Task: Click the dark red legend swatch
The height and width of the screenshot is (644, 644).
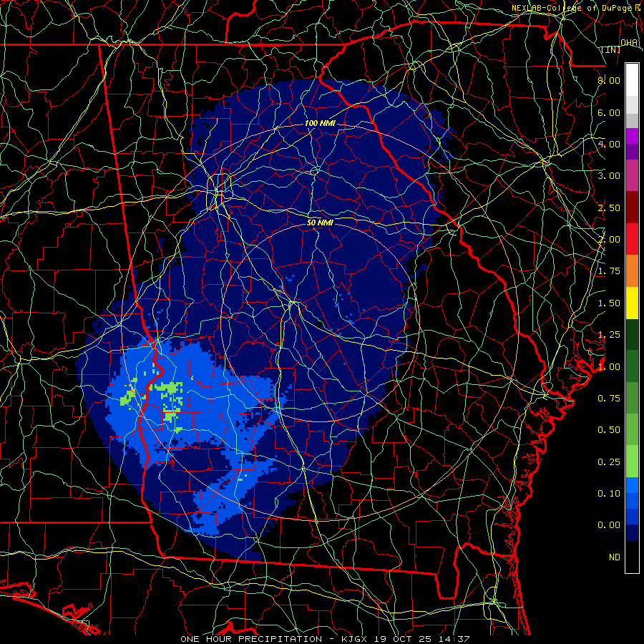Action: click(x=632, y=208)
